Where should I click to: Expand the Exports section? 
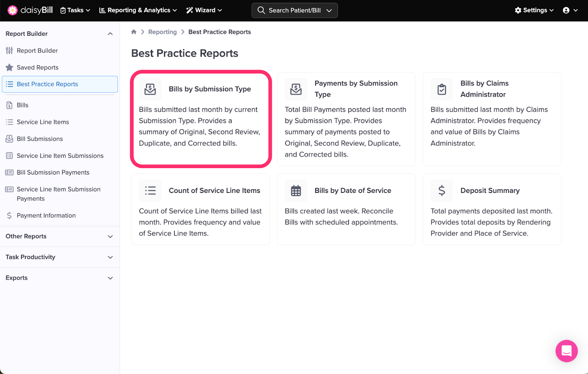110,278
